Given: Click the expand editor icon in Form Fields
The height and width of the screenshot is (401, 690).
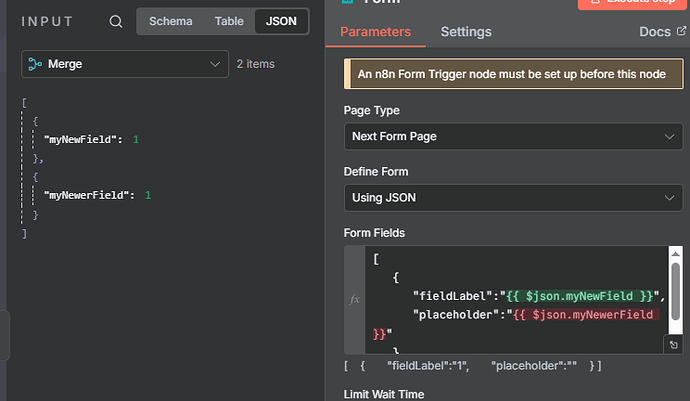Looking at the screenshot, I should pyautogui.click(x=675, y=345).
